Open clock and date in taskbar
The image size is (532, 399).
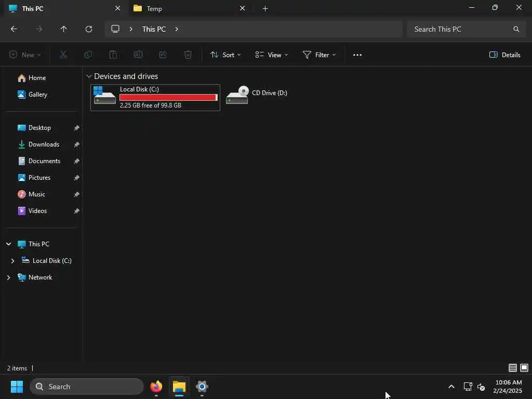point(508,387)
